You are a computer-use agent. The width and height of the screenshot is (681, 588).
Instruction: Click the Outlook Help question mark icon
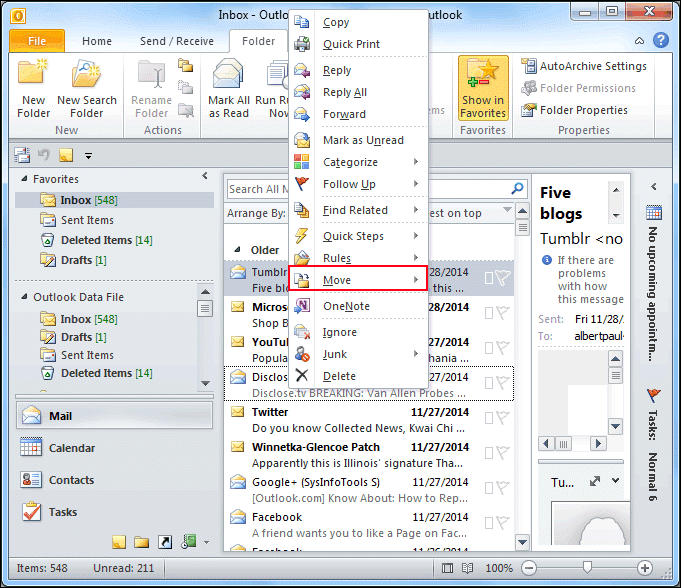coord(661,40)
